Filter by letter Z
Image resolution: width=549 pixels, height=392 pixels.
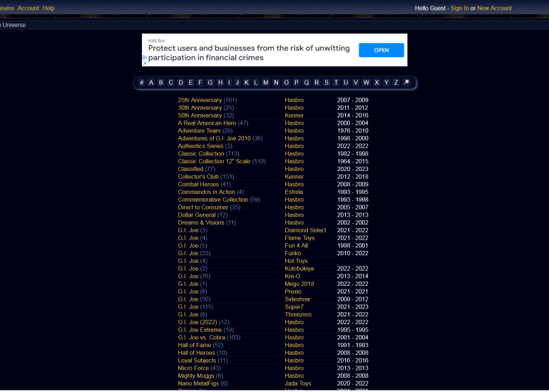[396, 83]
